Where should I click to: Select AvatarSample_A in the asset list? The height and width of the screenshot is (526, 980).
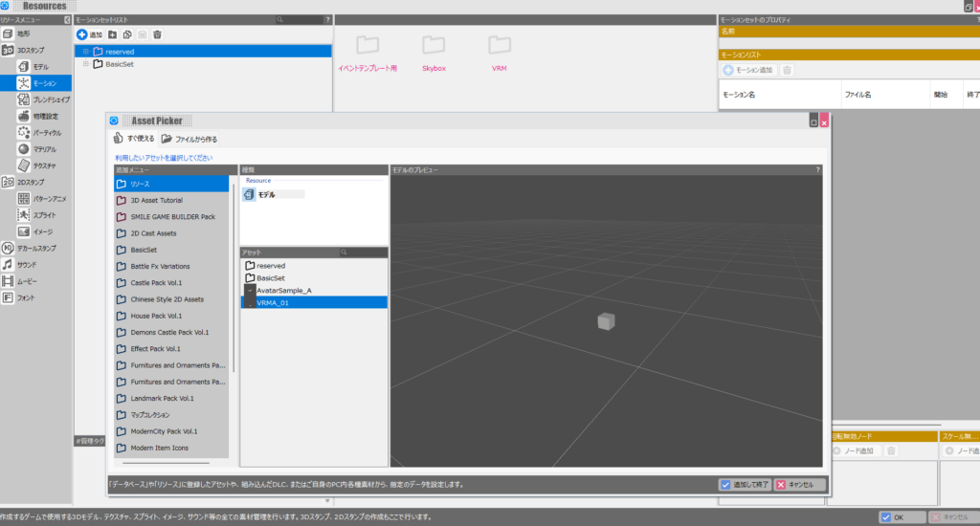(283, 290)
